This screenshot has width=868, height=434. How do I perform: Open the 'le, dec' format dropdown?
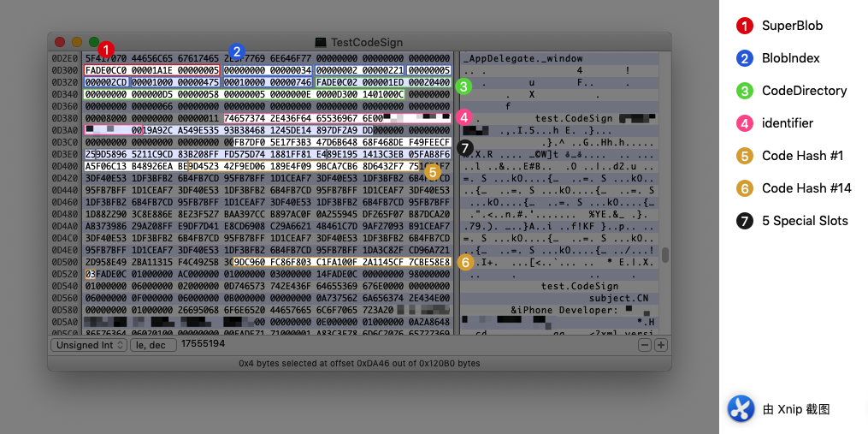pos(153,345)
